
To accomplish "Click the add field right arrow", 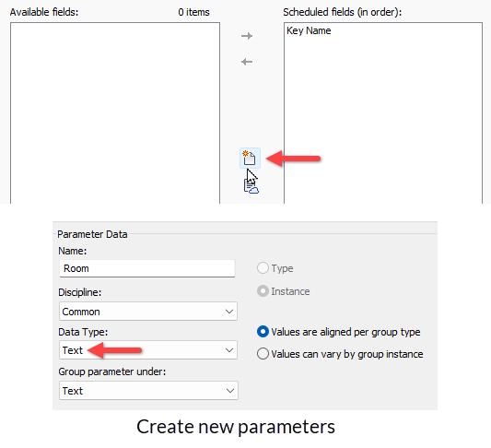I will click(247, 36).
